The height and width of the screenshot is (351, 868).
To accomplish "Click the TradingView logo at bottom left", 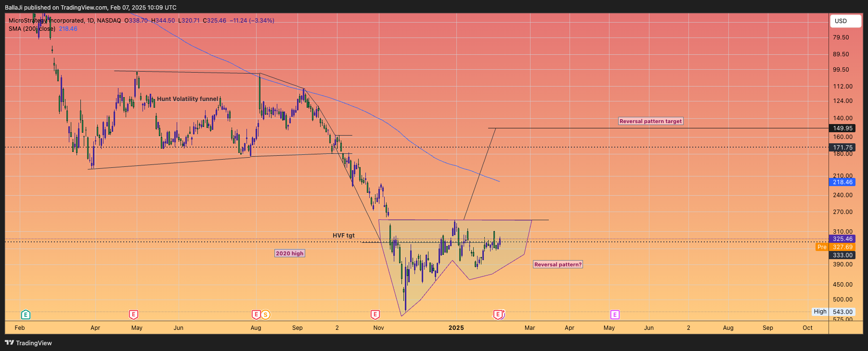I will pos(28,343).
